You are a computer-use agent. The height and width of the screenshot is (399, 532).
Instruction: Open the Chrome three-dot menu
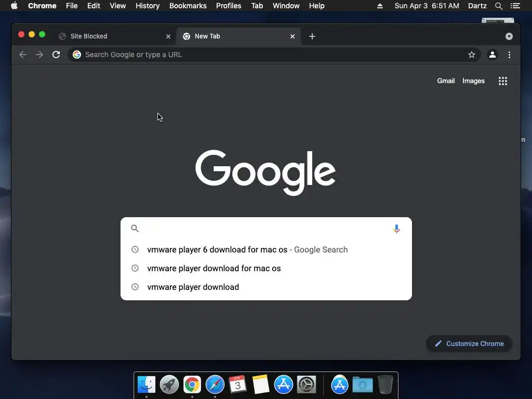[x=509, y=55]
